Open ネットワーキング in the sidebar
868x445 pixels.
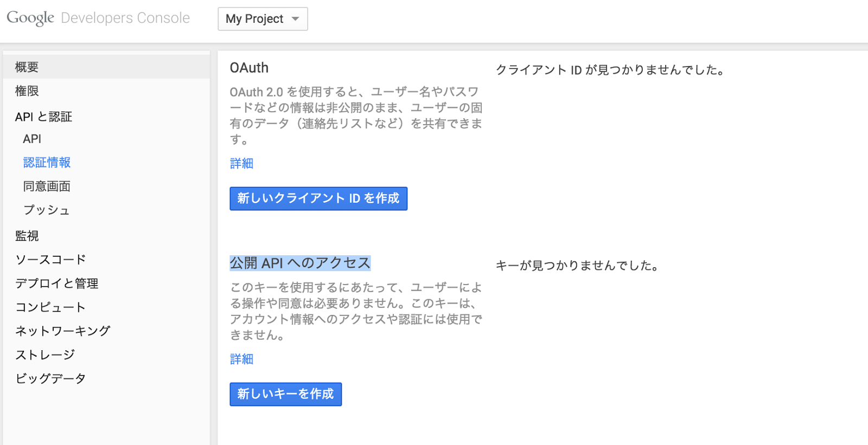[63, 331]
